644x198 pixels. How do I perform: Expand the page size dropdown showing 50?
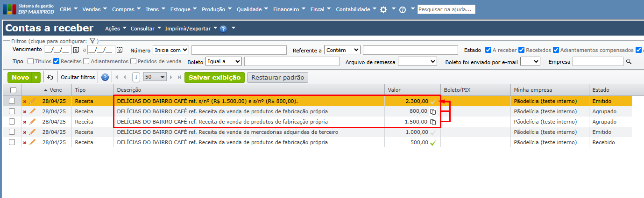coord(155,77)
